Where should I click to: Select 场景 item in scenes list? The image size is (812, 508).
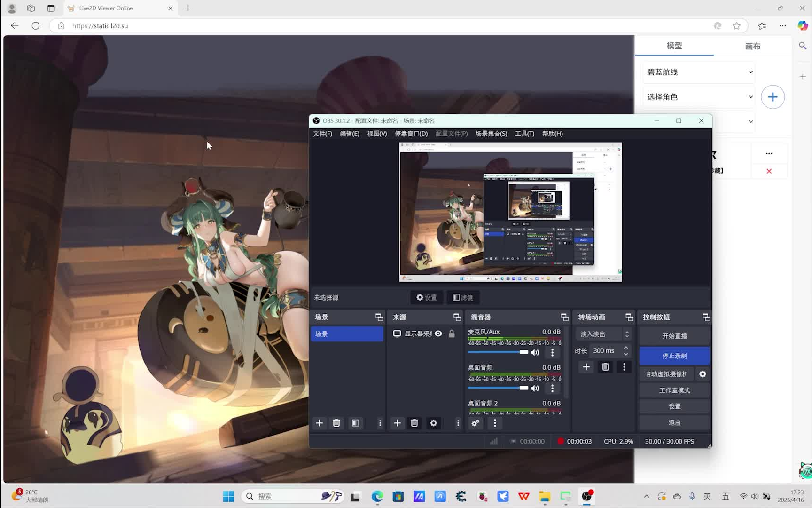coord(347,334)
